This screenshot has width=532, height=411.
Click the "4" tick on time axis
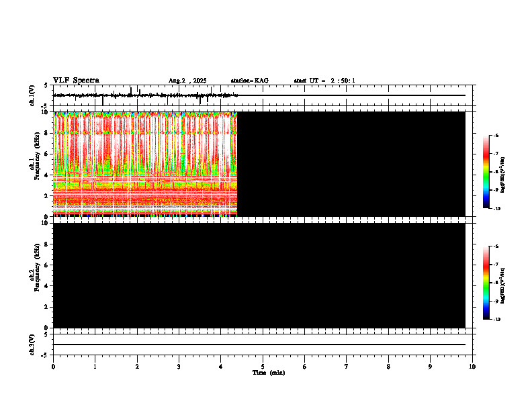click(x=221, y=367)
